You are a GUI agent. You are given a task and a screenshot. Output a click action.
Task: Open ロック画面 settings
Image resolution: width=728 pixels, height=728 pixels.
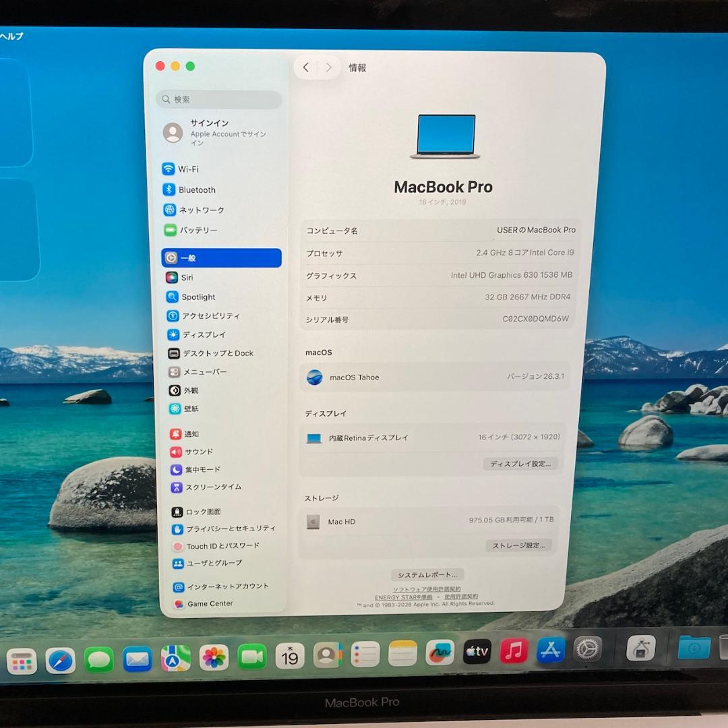[x=196, y=512]
